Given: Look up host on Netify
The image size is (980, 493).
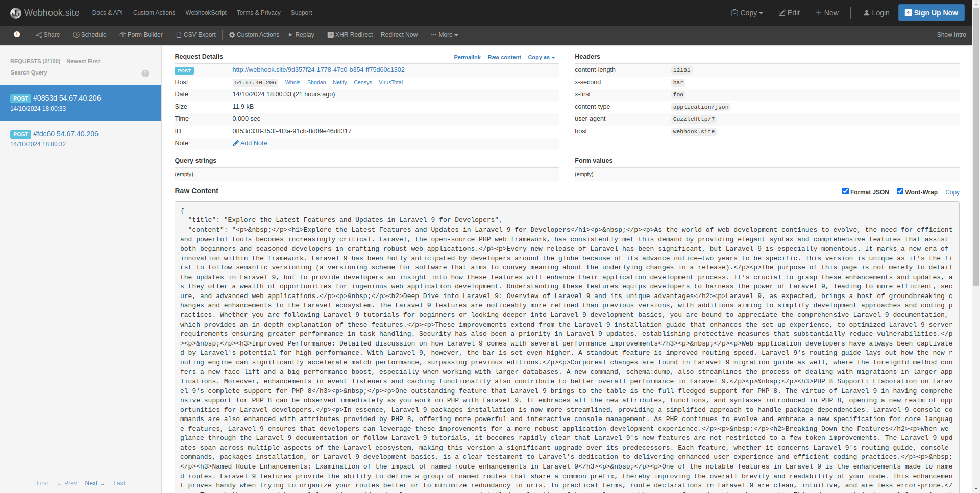Looking at the screenshot, I should click(x=339, y=82).
